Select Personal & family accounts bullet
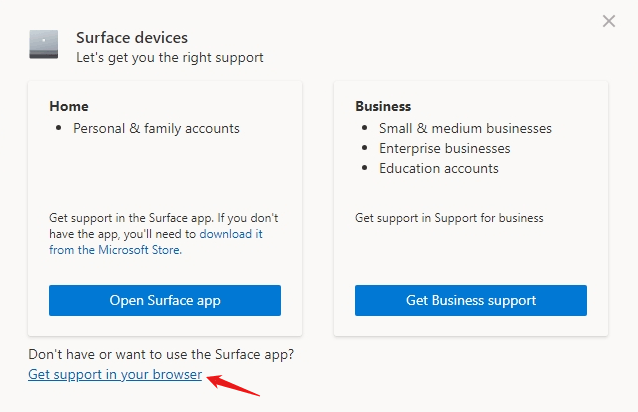 point(156,129)
